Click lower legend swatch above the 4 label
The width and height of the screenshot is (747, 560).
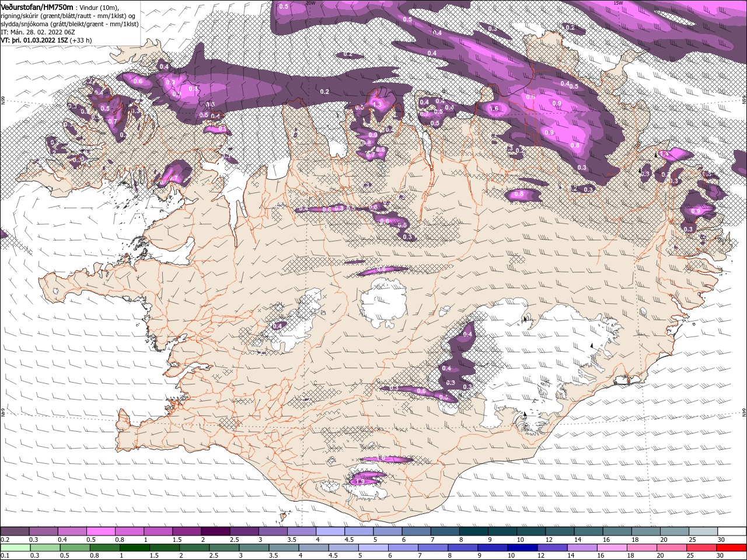click(314, 547)
